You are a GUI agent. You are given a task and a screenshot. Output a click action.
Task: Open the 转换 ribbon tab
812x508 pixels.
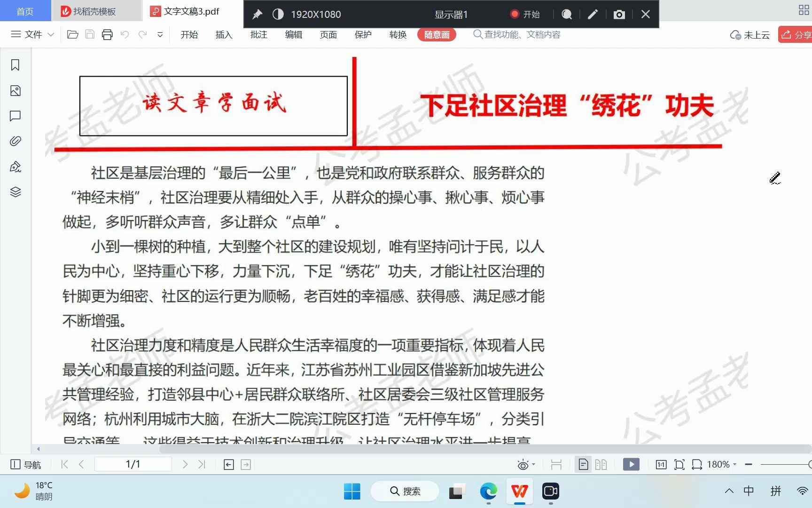pyautogui.click(x=398, y=34)
